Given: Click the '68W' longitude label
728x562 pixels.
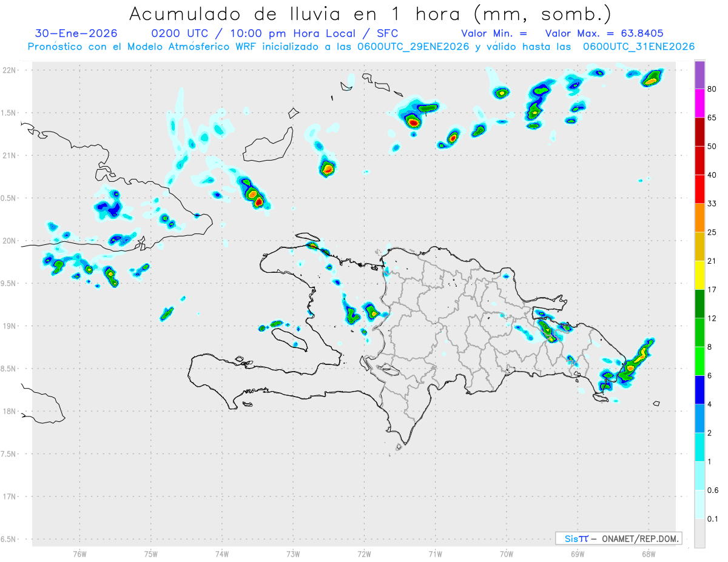Looking at the screenshot, I should [649, 554].
